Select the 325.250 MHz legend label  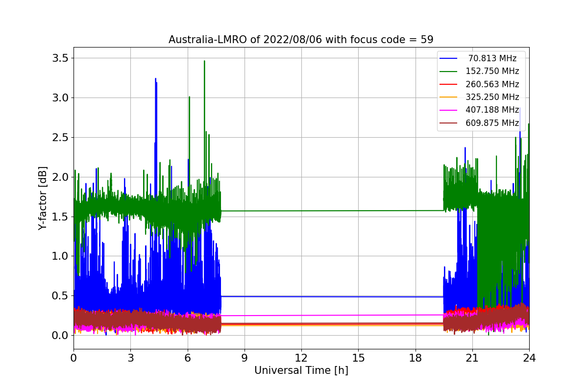click(492, 97)
